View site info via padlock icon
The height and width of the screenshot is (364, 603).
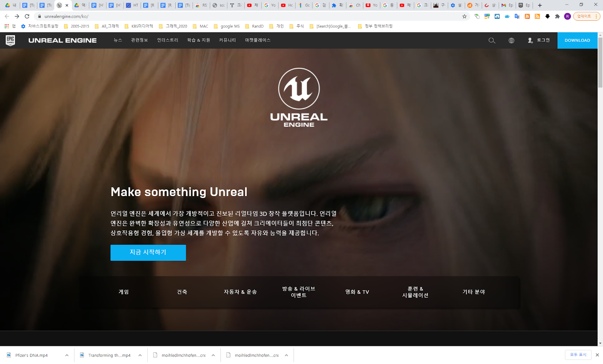(x=39, y=16)
